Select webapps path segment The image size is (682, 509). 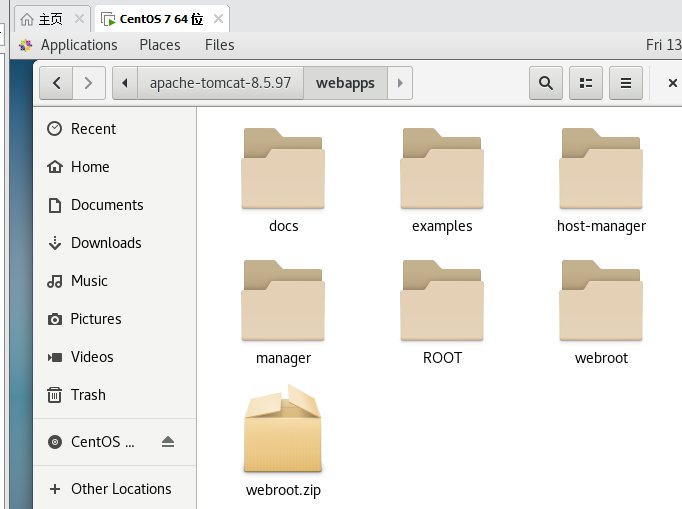pyautogui.click(x=345, y=83)
